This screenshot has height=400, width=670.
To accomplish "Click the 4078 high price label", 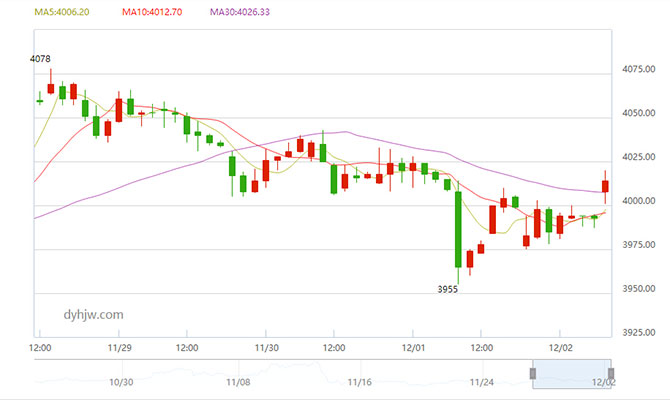I will point(40,60).
